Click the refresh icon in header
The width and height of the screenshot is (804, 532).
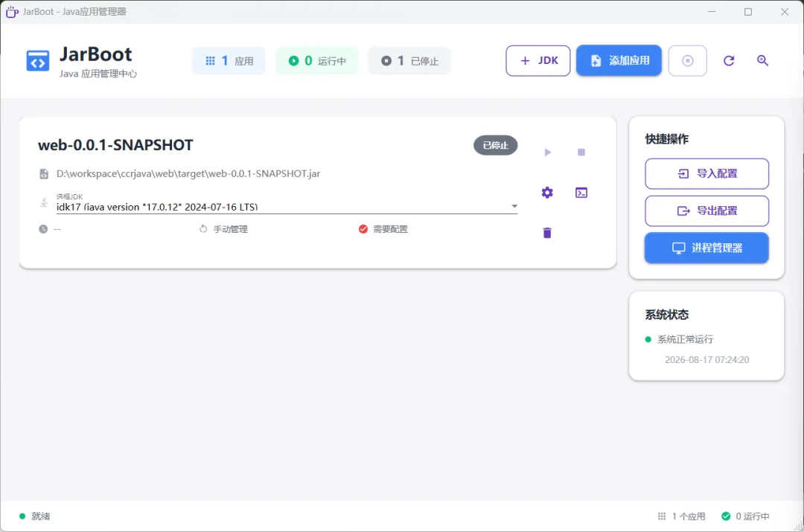coord(729,60)
